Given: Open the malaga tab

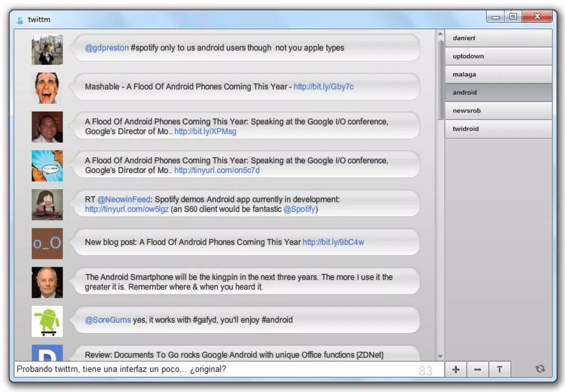Looking at the screenshot, I should point(498,74).
